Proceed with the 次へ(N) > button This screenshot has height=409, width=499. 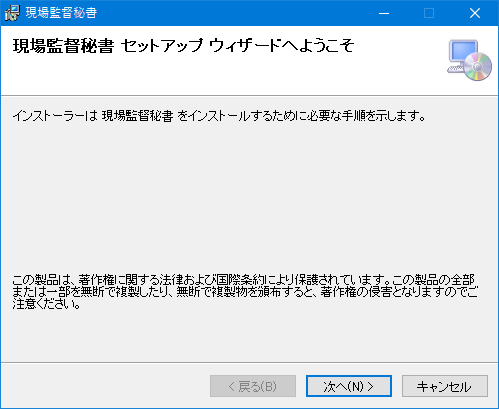point(349,386)
